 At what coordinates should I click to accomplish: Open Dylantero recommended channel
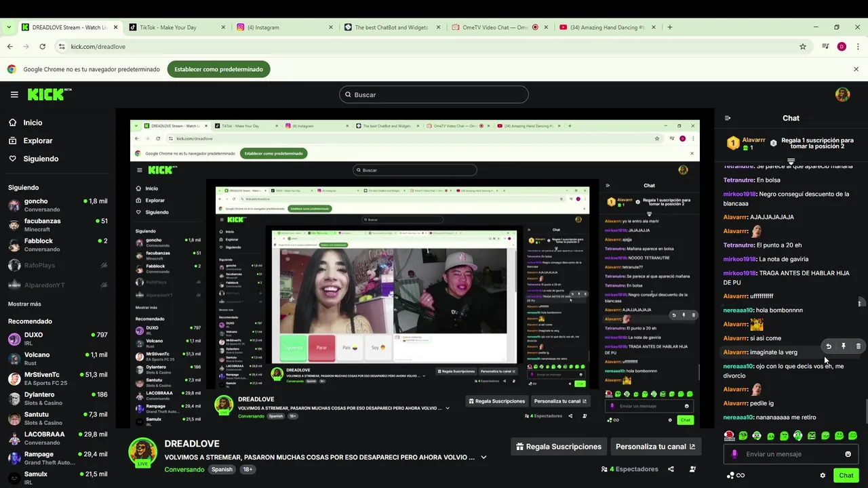coord(58,399)
